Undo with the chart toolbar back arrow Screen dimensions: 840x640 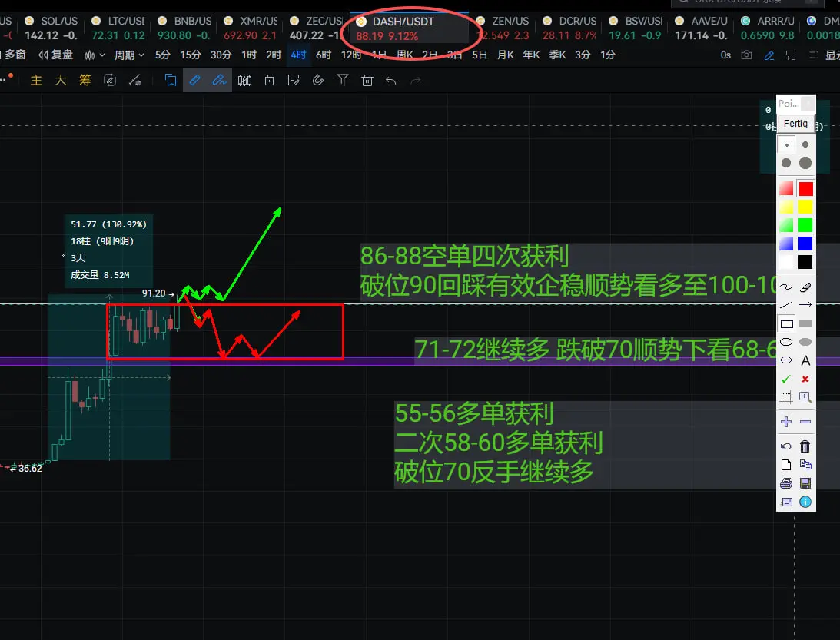pyautogui.click(x=391, y=81)
